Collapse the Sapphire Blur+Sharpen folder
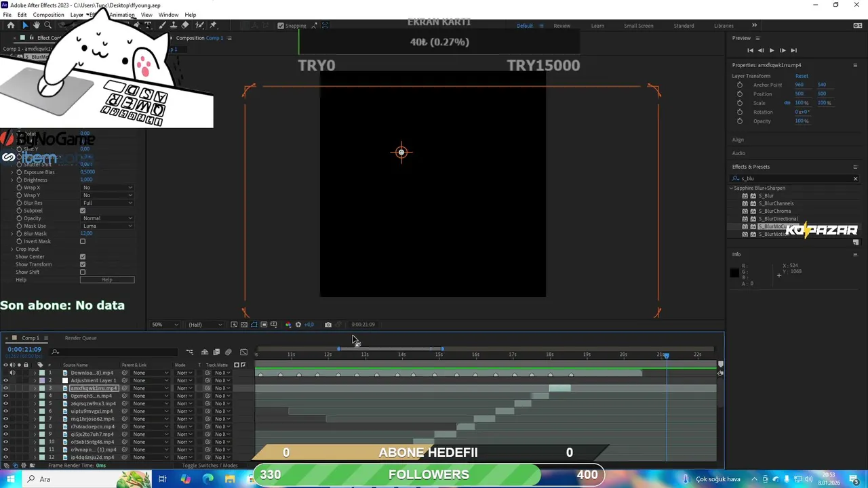 [x=732, y=188]
